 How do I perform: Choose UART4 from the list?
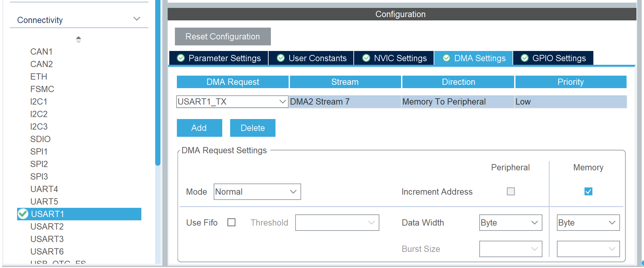[x=44, y=189]
